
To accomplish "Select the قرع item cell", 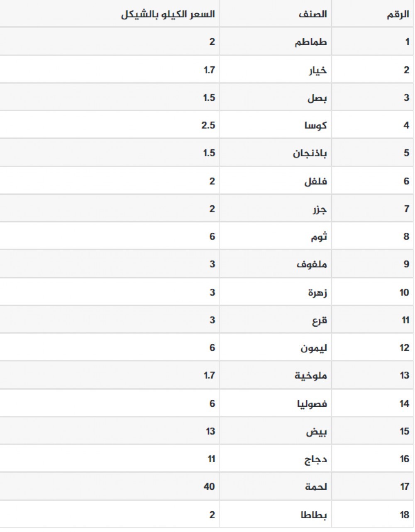I will (x=320, y=320).
